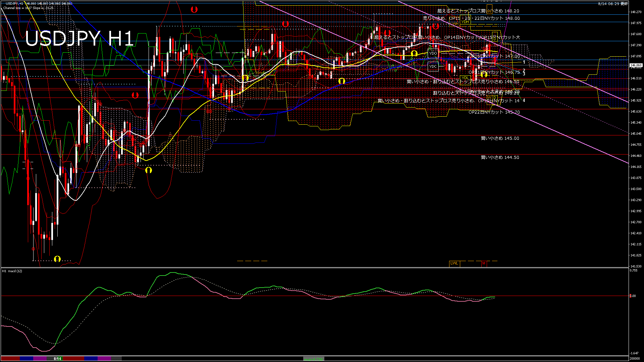Screen dimensions: 644x362
Task: Click the 8/14 date session marker
Action: click(57, 359)
